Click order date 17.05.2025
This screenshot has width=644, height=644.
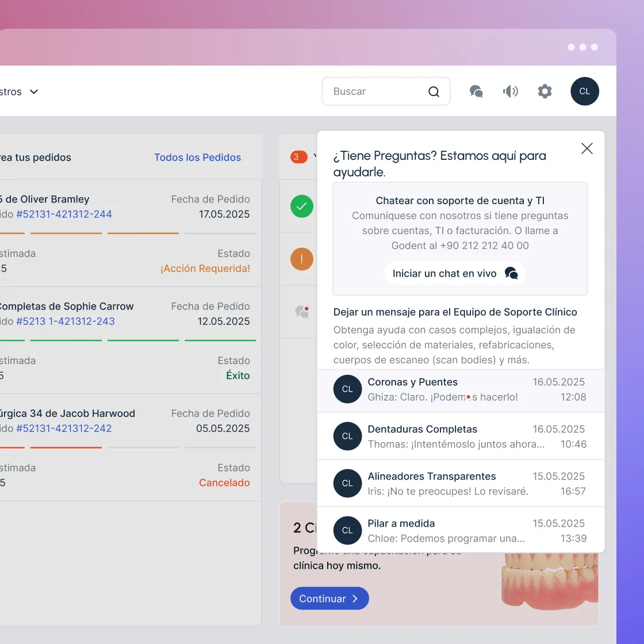224,214
